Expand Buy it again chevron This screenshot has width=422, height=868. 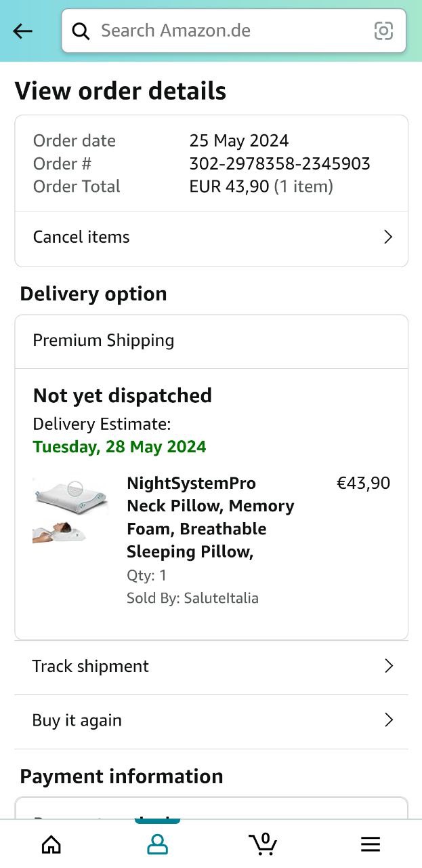click(x=389, y=720)
